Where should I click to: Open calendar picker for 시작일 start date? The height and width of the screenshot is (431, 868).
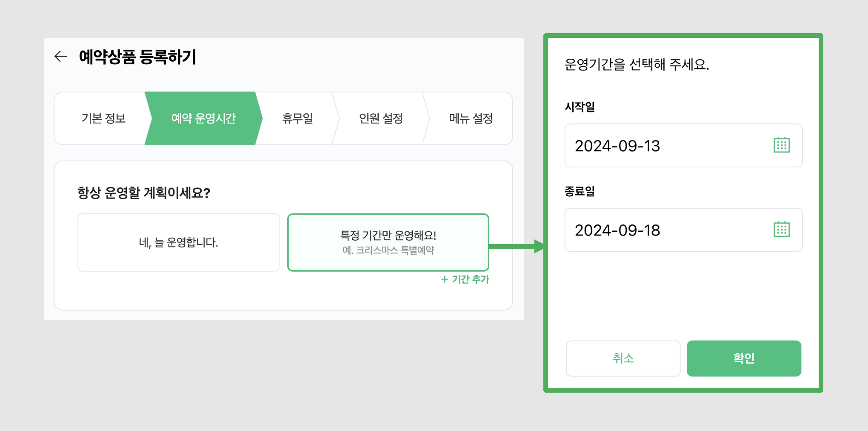coord(781,145)
